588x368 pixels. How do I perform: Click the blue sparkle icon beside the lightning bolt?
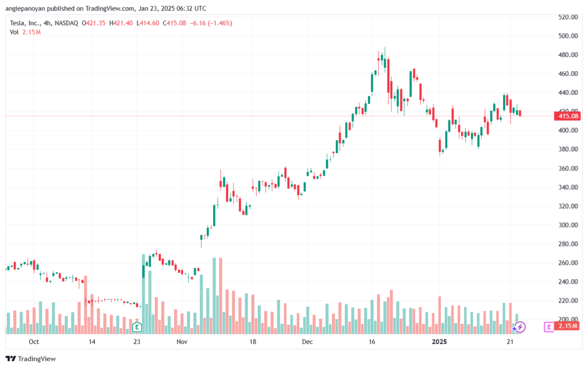coord(515,328)
